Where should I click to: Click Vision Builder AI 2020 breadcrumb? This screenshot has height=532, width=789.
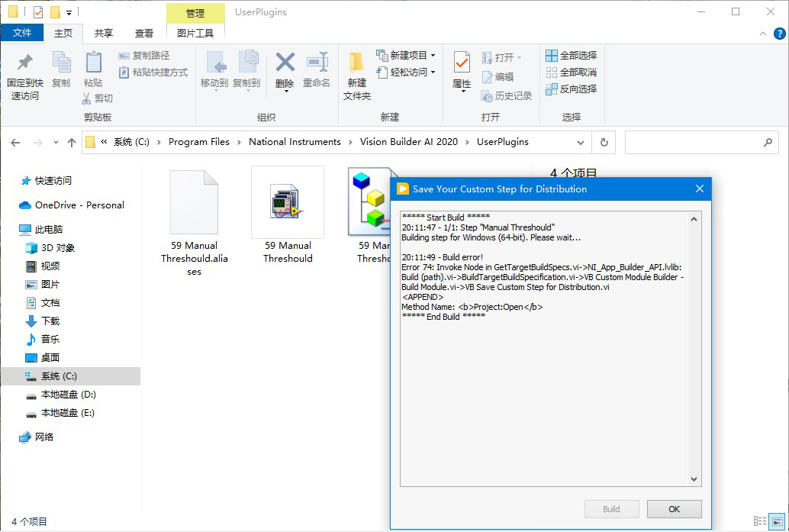[x=408, y=142]
